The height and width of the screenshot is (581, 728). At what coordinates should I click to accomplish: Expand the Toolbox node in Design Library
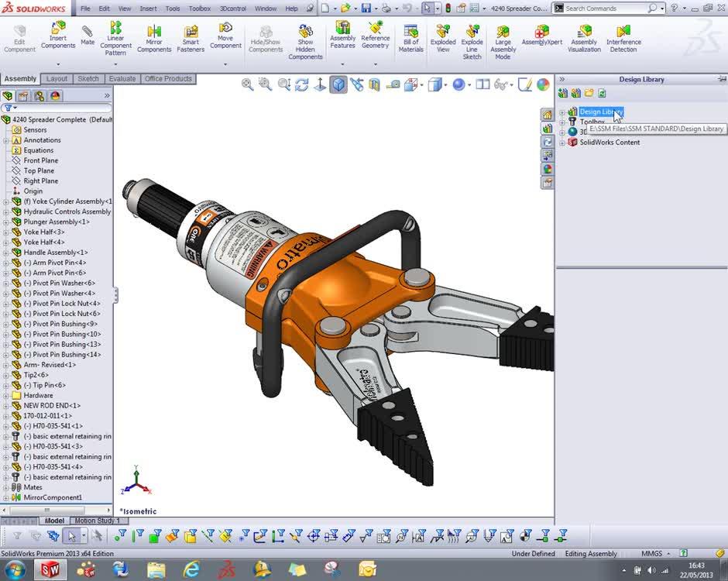click(x=562, y=122)
